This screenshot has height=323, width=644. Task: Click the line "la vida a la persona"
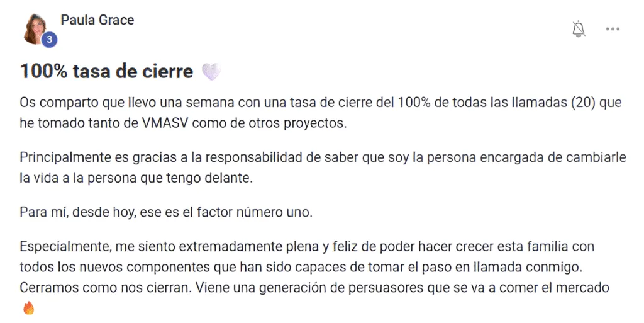(x=136, y=178)
